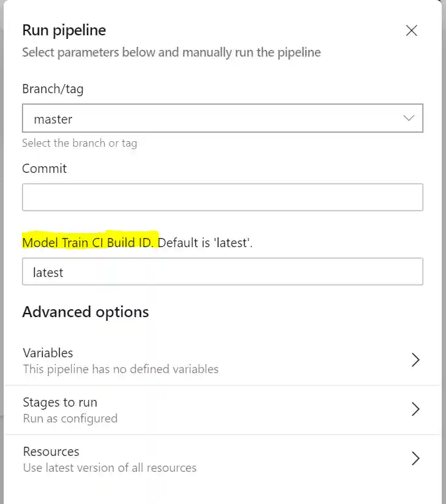Image resolution: width=446 pixels, height=504 pixels.
Task: Click the chevron arrow beside Stages to run
Action: (x=416, y=409)
